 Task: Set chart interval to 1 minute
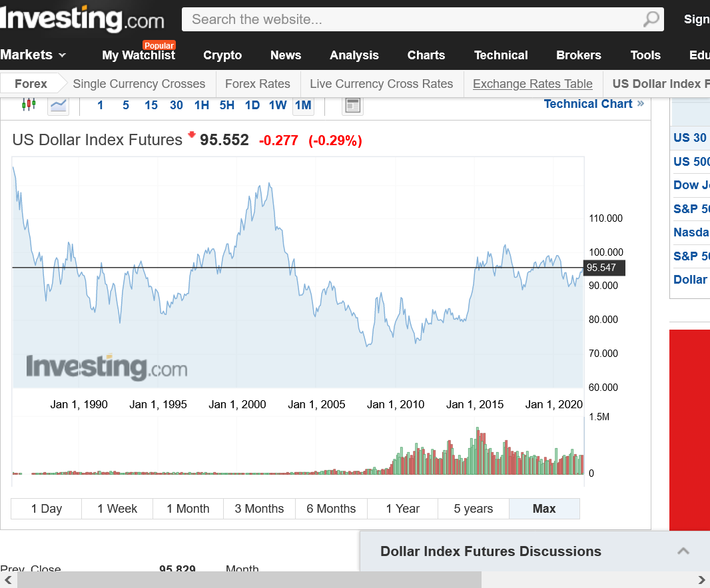(101, 105)
